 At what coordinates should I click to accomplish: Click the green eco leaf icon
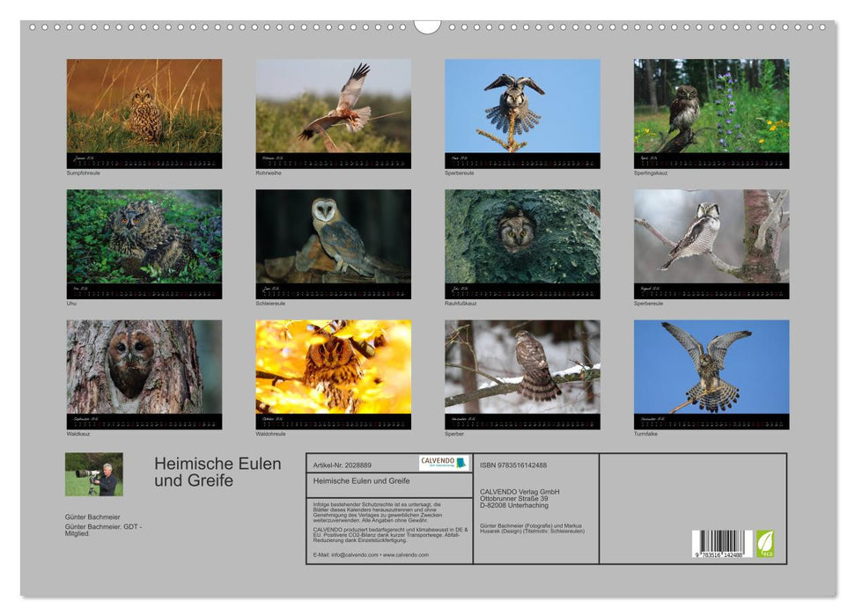[765, 543]
